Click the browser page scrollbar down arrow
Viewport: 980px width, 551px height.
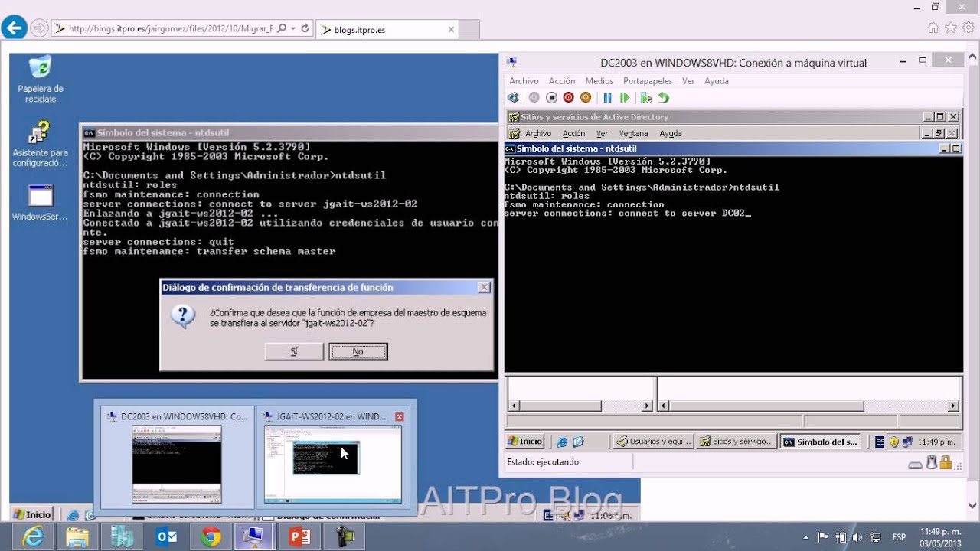tap(972, 505)
